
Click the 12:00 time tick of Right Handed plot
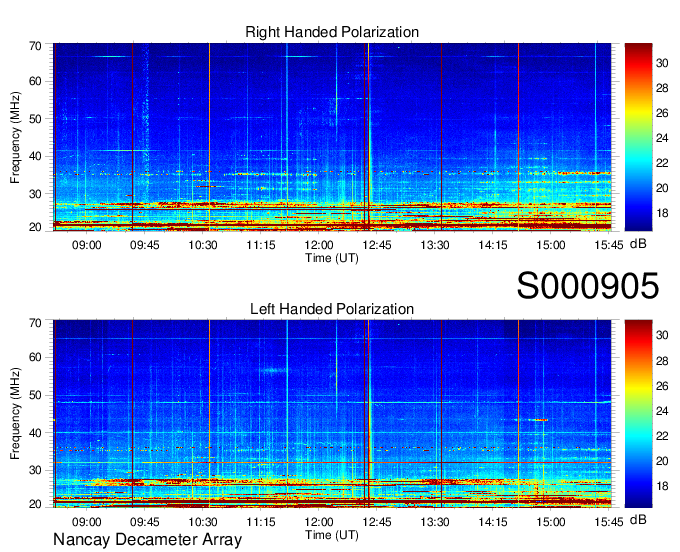[x=319, y=245]
